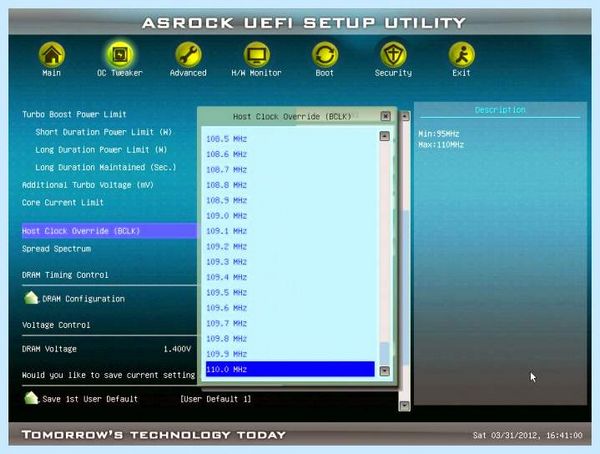The height and width of the screenshot is (454, 600).
Task: Select the highlighted 110.0 MHz entry
Action: [x=290, y=369]
